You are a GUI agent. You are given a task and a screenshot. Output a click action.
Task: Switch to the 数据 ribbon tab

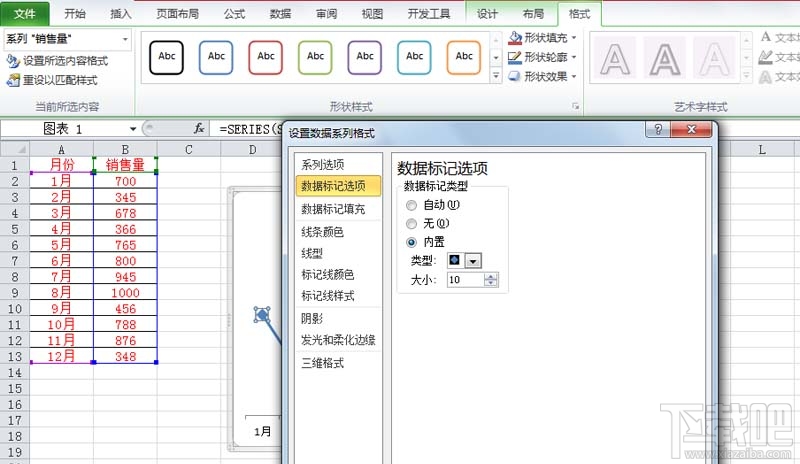coord(280,14)
